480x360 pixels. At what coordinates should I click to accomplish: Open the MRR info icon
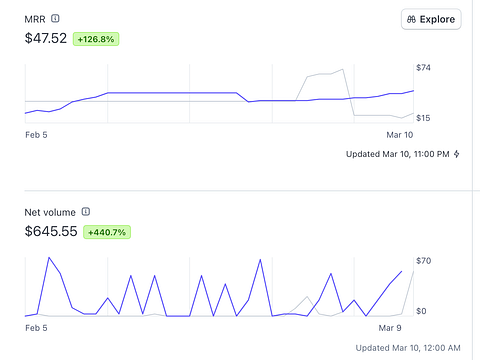[55, 19]
